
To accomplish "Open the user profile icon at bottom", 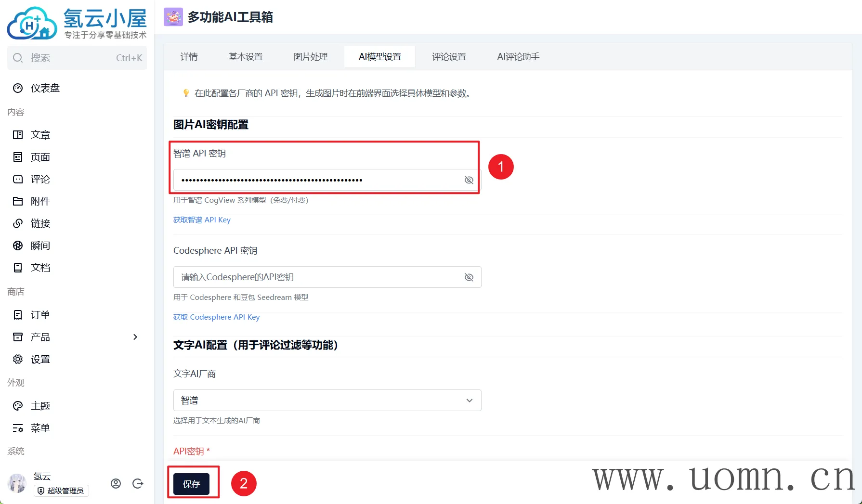I will click(x=116, y=484).
